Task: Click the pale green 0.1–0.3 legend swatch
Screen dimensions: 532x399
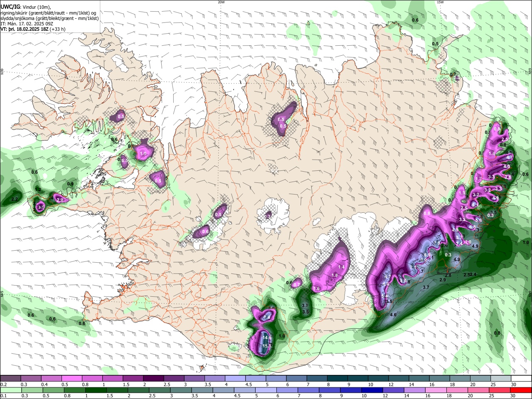Action: tap(11, 390)
